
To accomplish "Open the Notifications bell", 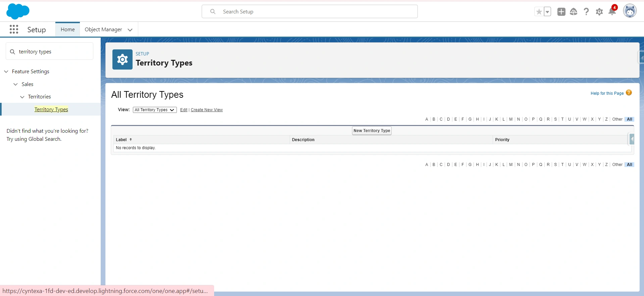I will pyautogui.click(x=612, y=11).
